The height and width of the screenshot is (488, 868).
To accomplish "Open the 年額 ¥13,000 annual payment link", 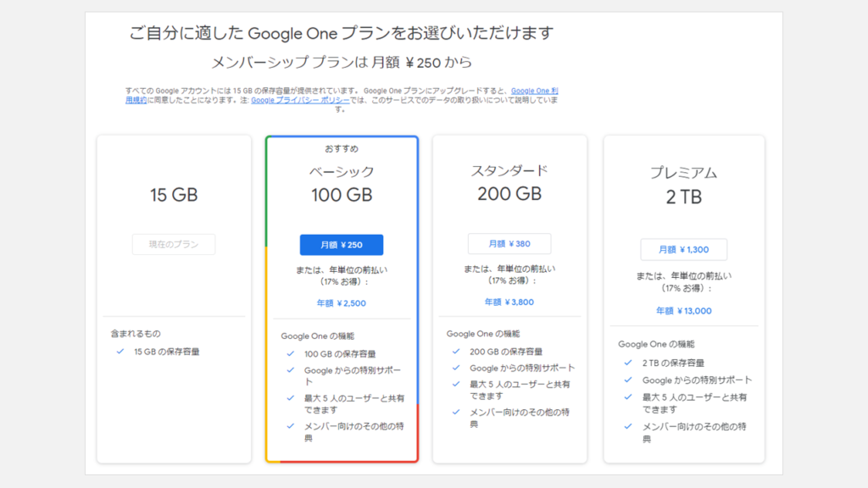I will coord(683,311).
